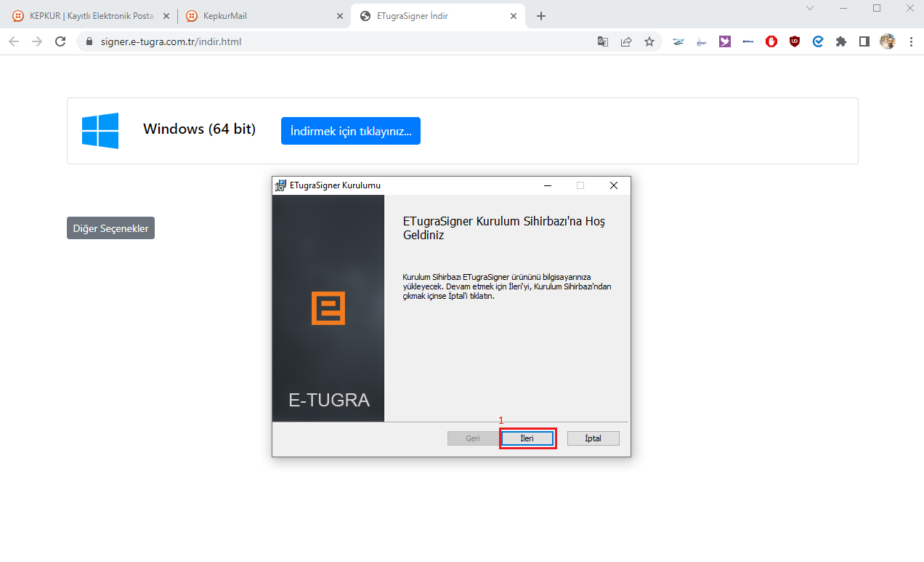Open the Extensions puzzle menu
Image resolution: width=924 pixels, height=562 pixels.
pos(841,41)
